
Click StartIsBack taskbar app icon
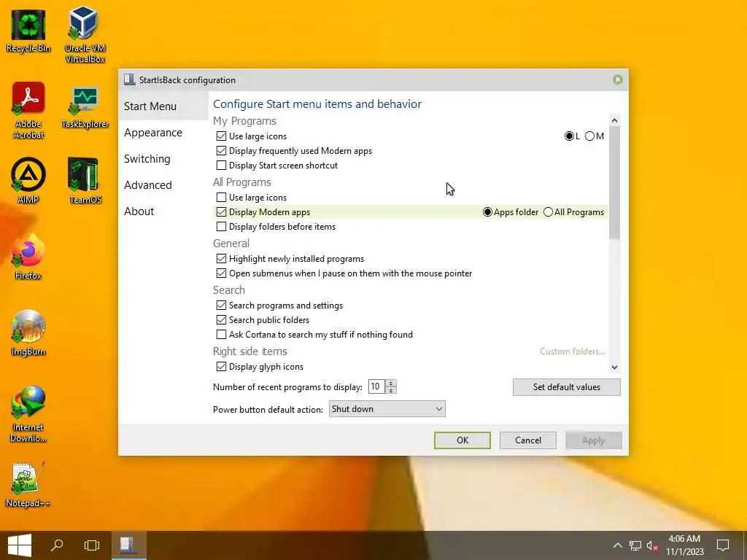coord(129,545)
